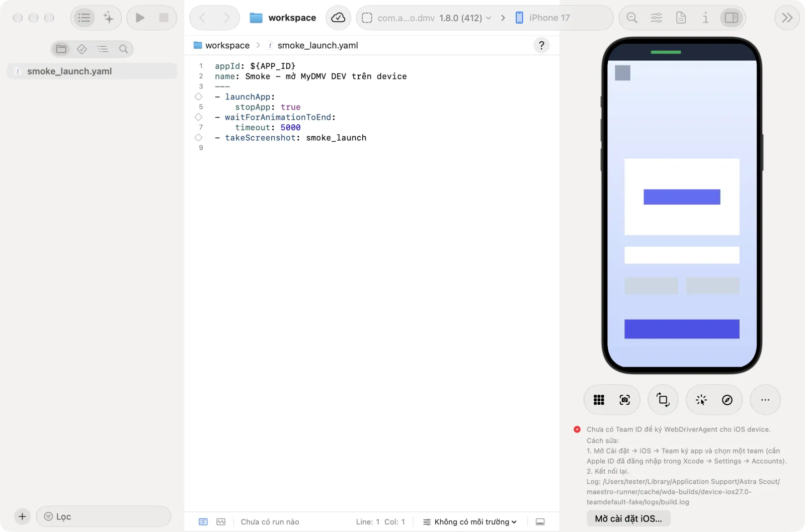805x532 pixels.
Task: Show info panel via the i icon
Action: pos(705,18)
